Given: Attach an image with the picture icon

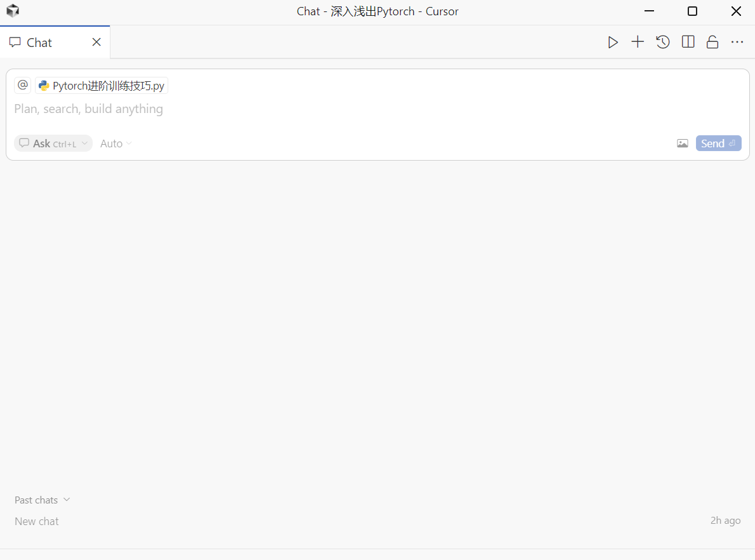Looking at the screenshot, I should pos(682,143).
